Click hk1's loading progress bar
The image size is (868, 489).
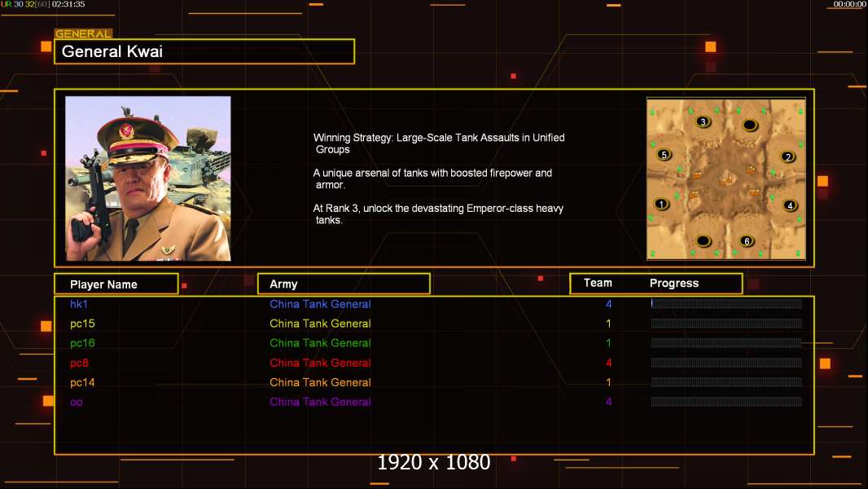726,303
